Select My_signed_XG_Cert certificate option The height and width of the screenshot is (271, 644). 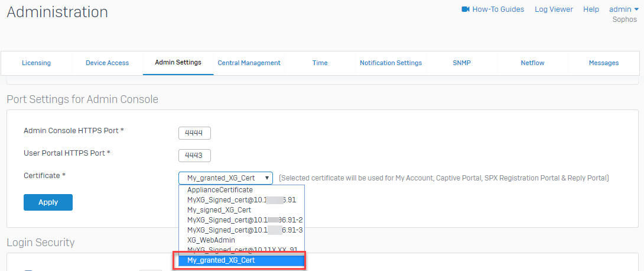pos(219,210)
